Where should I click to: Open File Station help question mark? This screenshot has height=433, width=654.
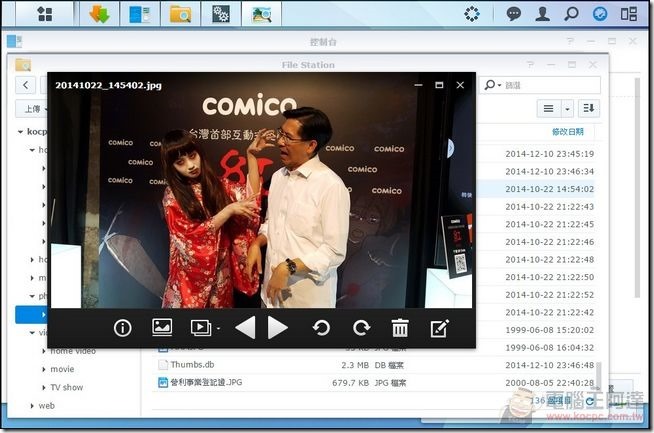click(530, 65)
